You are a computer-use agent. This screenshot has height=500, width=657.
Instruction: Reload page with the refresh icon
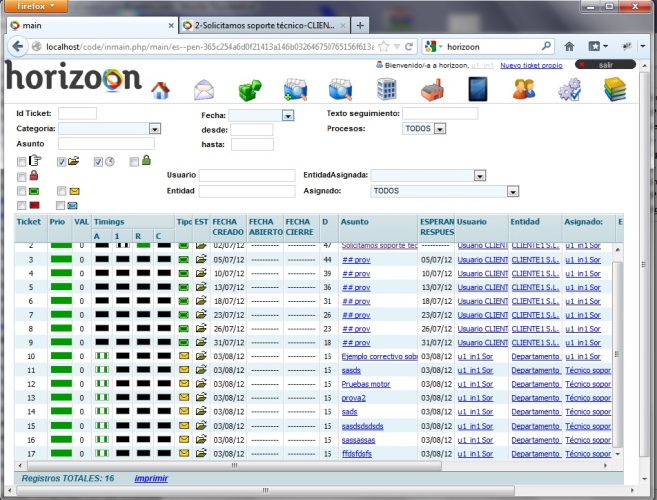click(409, 47)
